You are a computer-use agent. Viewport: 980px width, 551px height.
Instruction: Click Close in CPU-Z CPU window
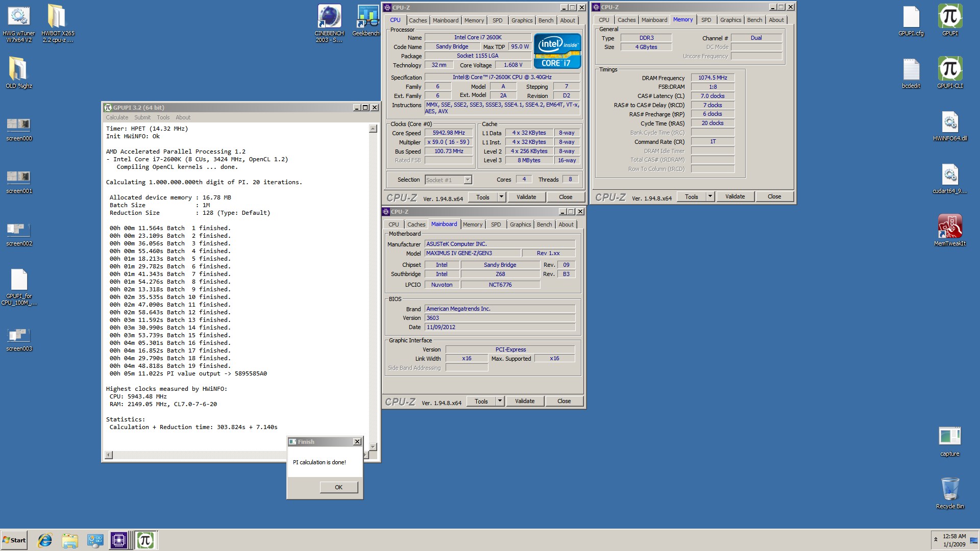566,197
